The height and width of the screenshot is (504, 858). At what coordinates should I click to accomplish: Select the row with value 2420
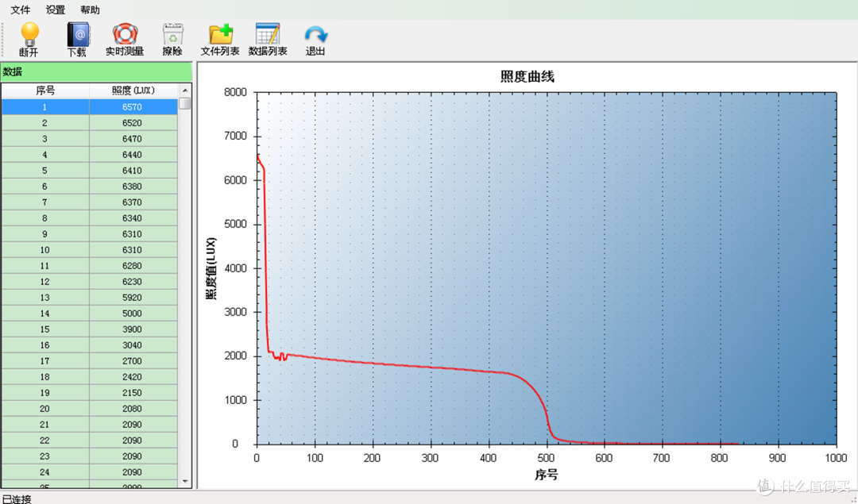(89, 377)
